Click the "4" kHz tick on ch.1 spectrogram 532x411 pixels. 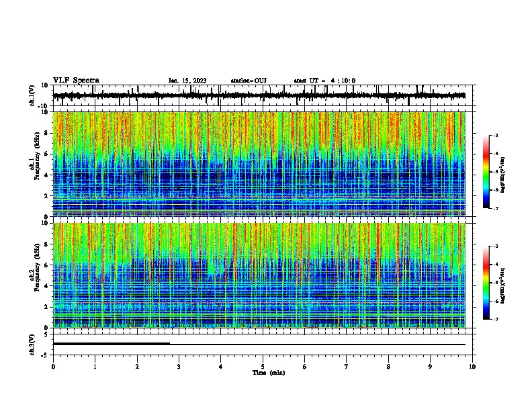pos(47,175)
